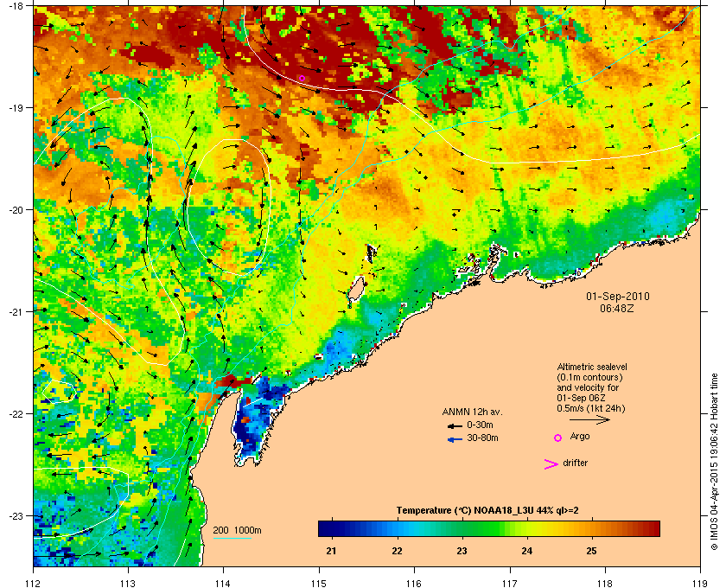The image size is (726, 588).
Task: Click the colorbar tick label 22
Action: click(x=397, y=551)
